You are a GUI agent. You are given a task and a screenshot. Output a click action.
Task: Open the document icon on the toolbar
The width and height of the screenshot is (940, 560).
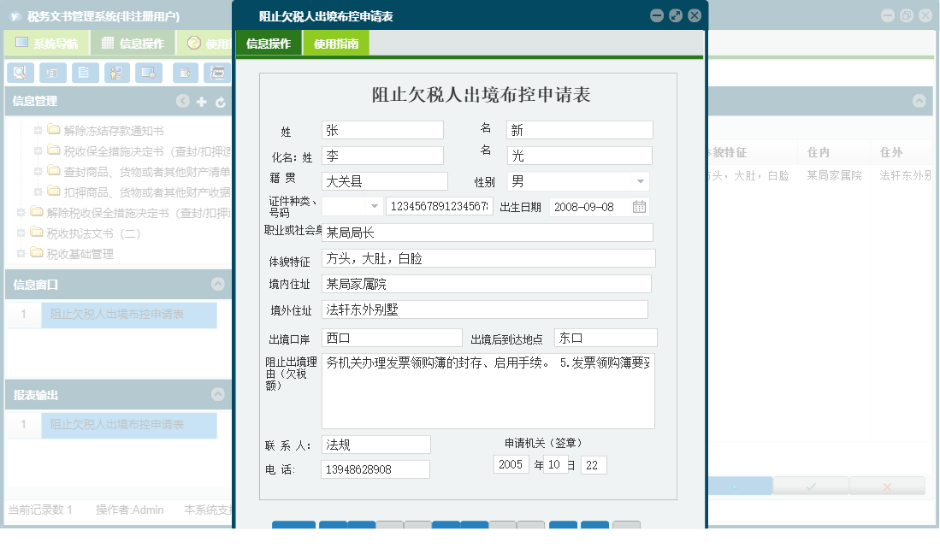[85, 73]
